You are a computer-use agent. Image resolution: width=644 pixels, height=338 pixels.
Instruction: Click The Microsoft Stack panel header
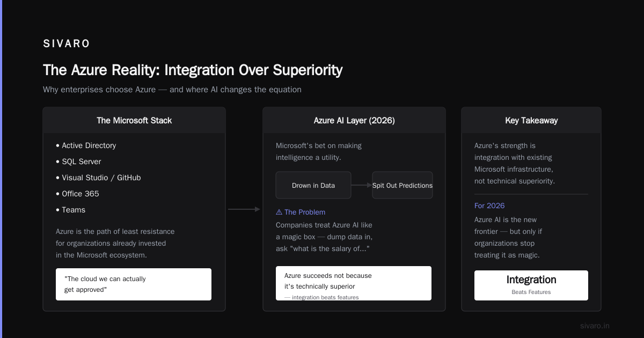click(134, 120)
